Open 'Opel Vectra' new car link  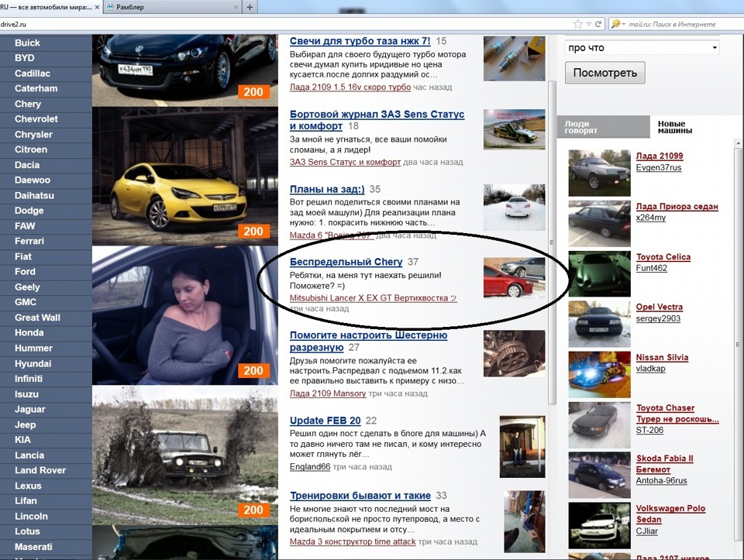click(660, 307)
